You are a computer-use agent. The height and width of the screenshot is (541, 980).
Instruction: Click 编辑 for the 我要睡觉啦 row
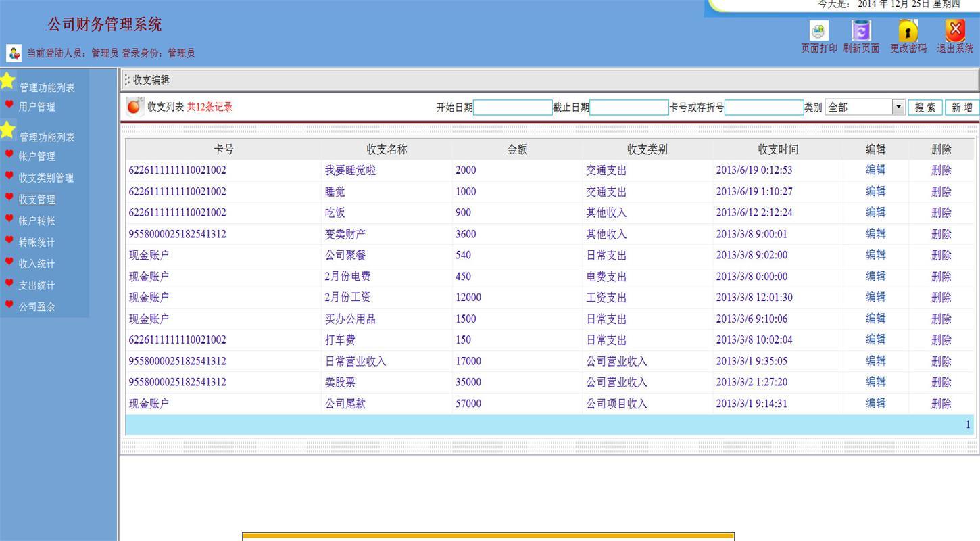(876, 170)
